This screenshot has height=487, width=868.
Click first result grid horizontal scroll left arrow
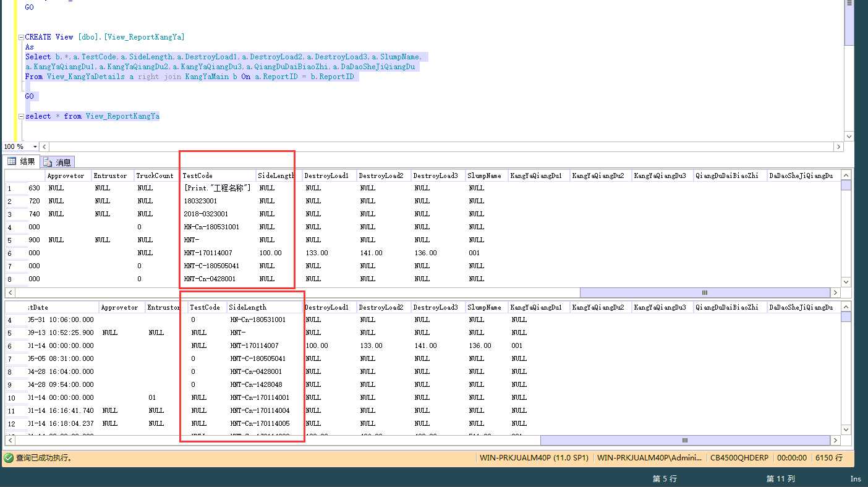(x=9, y=292)
